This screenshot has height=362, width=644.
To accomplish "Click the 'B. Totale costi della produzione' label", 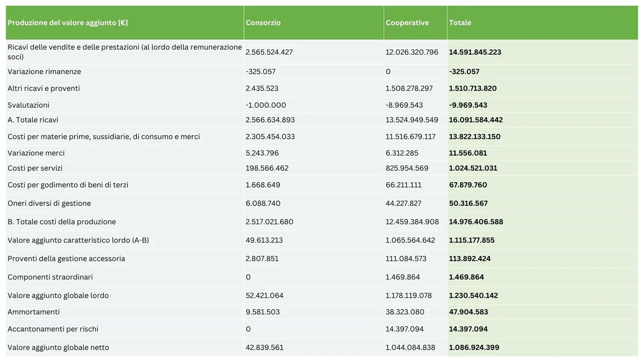I will click(x=61, y=221).
